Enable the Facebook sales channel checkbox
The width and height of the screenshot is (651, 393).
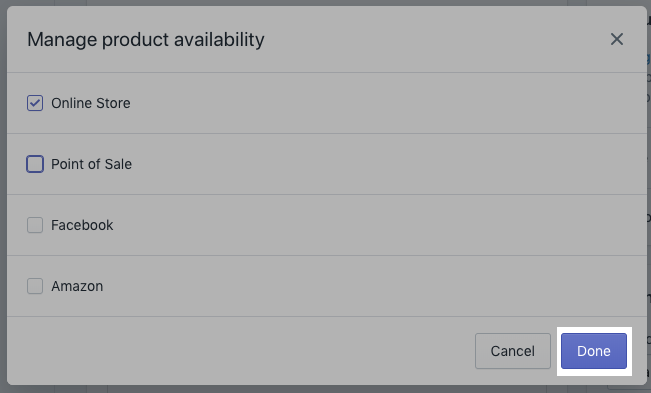[x=35, y=225]
